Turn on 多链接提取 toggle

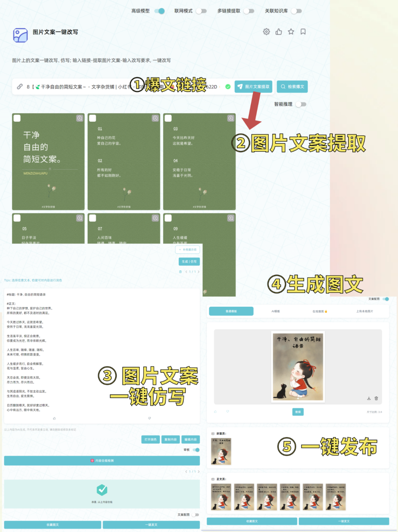pos(249,11)
